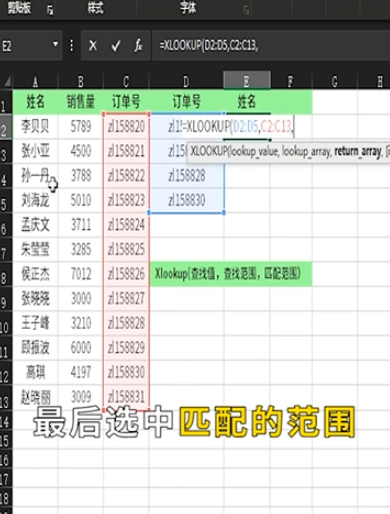Cancel the formula entry with X button
The width and height of the screenshot is (390, 514).
(93, 46)
